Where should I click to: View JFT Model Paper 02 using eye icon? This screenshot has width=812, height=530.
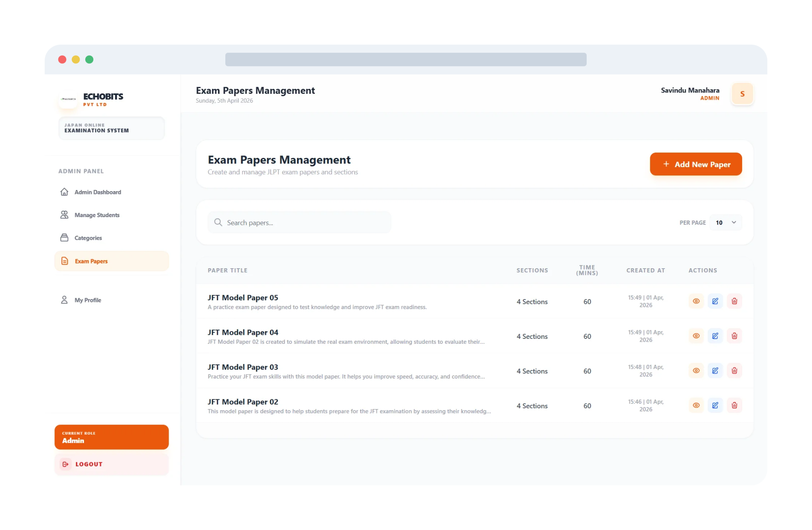696,405
